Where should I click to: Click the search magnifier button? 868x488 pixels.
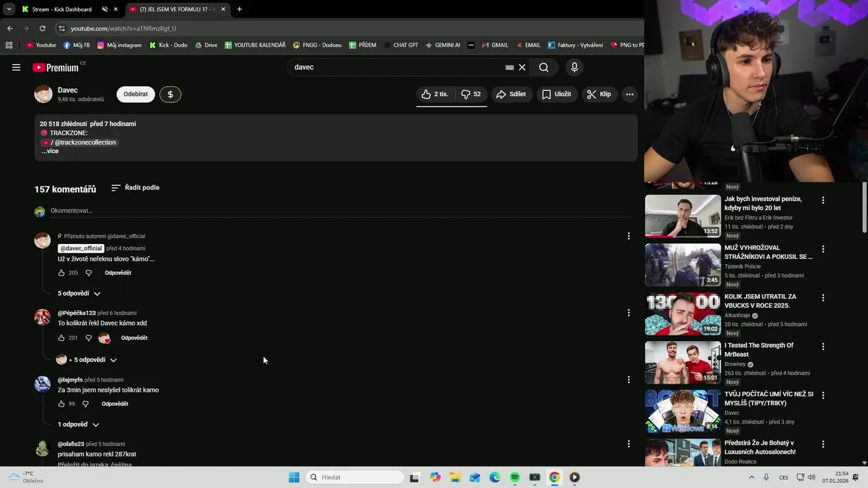pos(544,67)
